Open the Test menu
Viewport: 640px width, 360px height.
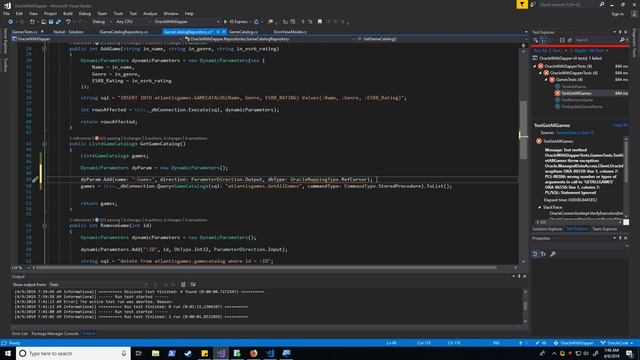pyautogui.click(x=133, y=13)
